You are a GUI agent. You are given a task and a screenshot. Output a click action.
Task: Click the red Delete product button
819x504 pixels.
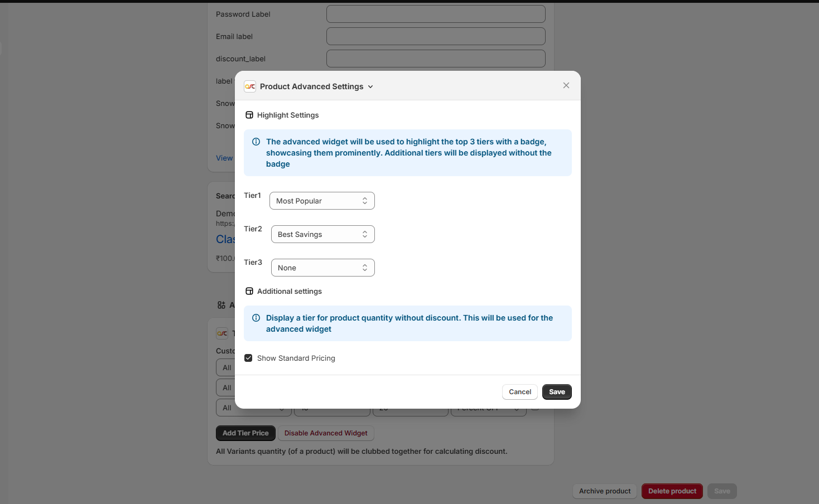[x=672, y=491]
